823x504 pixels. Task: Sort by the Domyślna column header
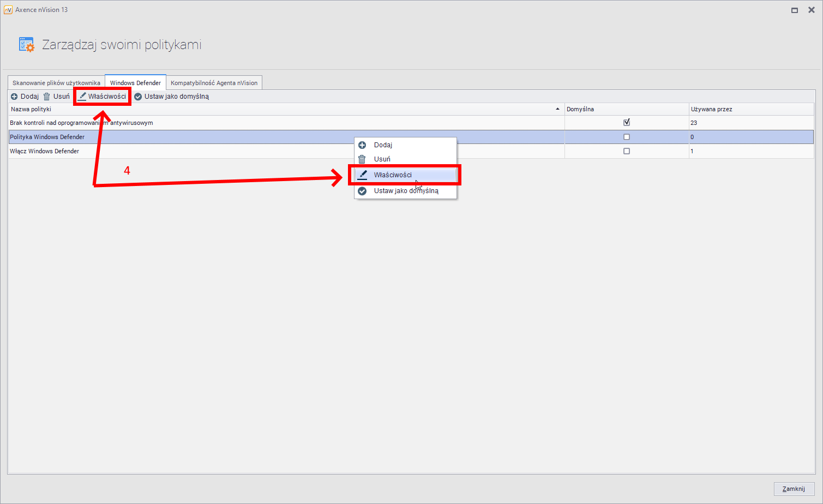tap(580, 109)
